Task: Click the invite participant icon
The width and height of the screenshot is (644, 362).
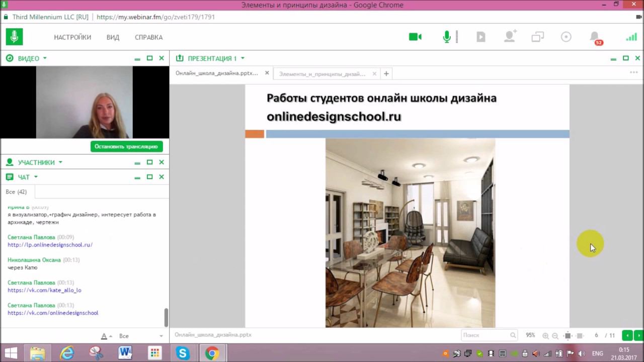Action: pyautogui.click(x=510, y=37)
